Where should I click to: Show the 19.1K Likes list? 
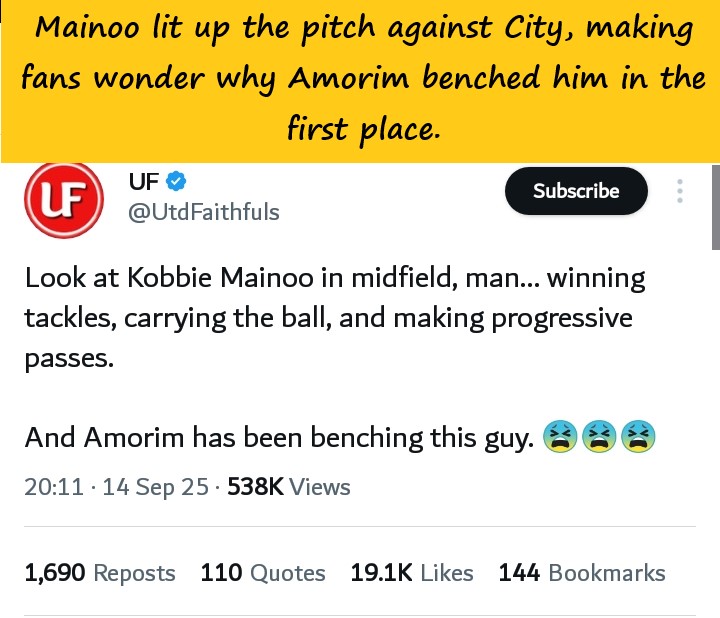412,573
